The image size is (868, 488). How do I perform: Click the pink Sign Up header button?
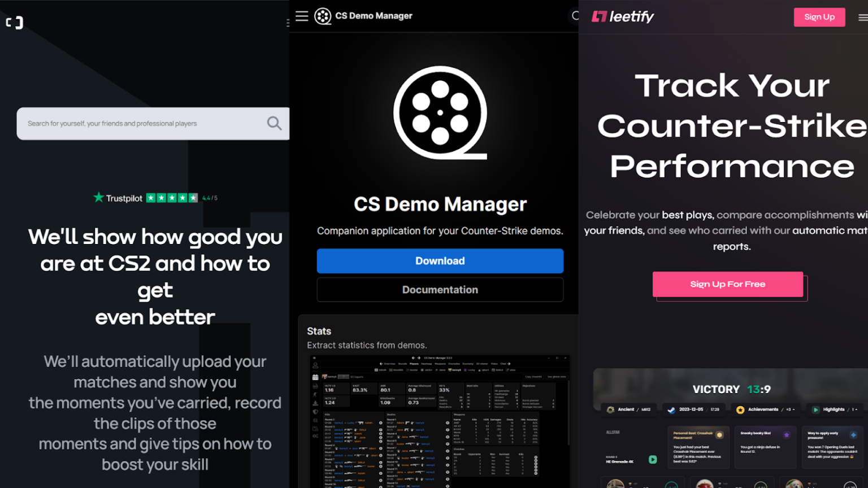click(x=819, y=17)
